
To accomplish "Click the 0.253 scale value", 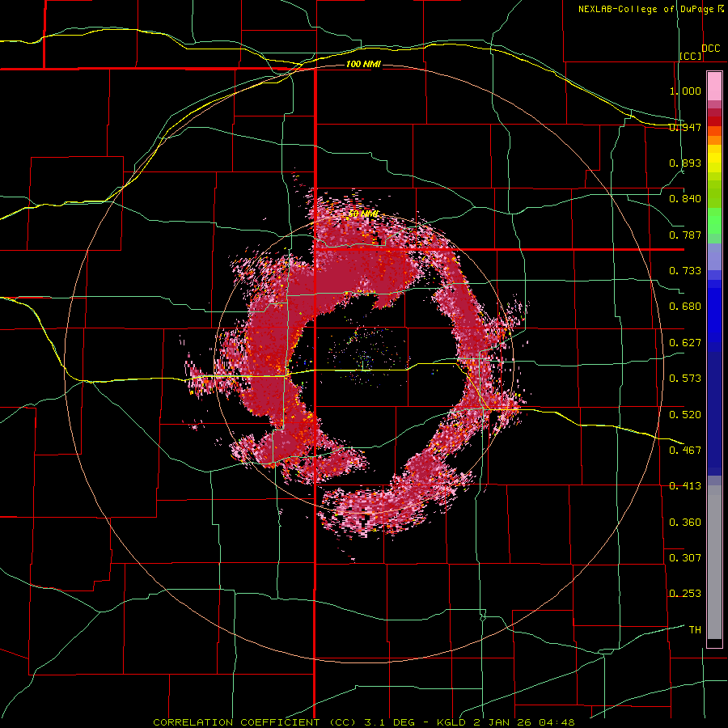I will pos(685,594).
